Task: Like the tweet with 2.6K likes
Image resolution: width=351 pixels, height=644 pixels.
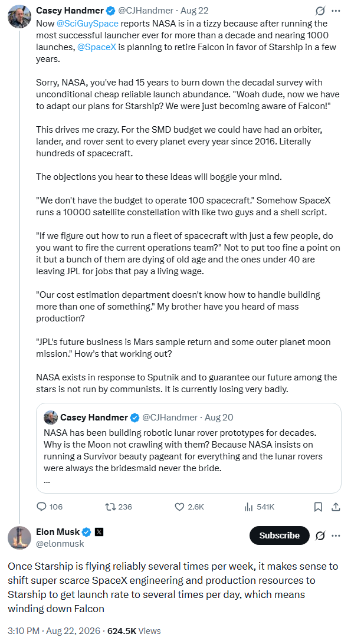Action: (x=179, y=507)
